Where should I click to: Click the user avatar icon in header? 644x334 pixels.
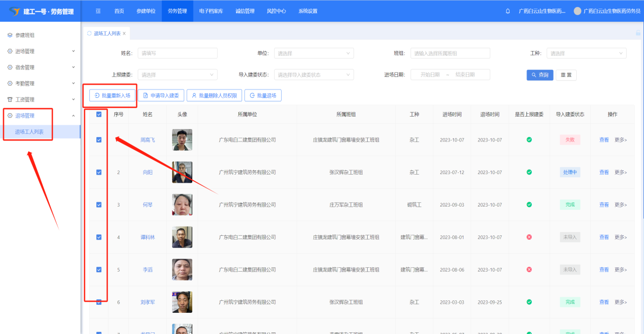pos(577,11)
